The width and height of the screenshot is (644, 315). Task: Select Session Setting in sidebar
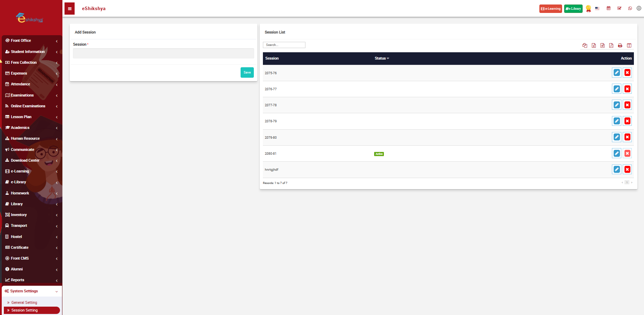(24, 310)
